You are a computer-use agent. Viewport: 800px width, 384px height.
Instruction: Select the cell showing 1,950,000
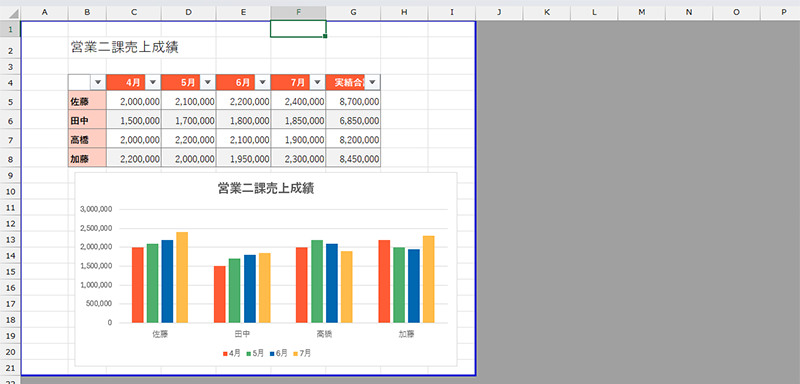(243, 159)
